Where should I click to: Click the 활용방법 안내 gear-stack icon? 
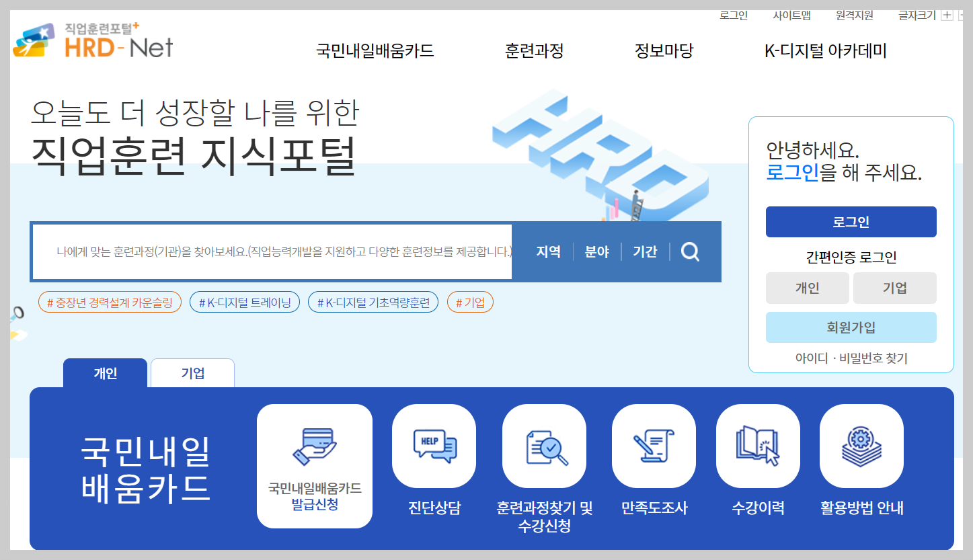tap(861, 446)
